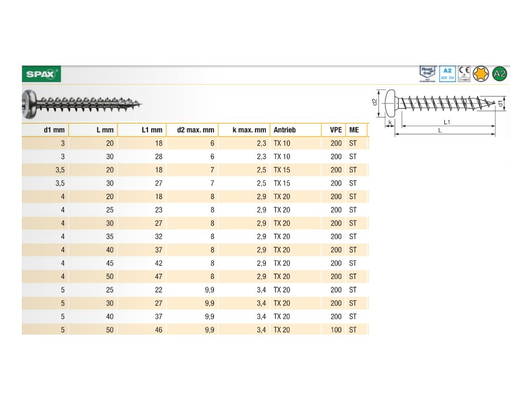
Task: Click 'ST' in the 5 x 50 row
Action: 353,330
